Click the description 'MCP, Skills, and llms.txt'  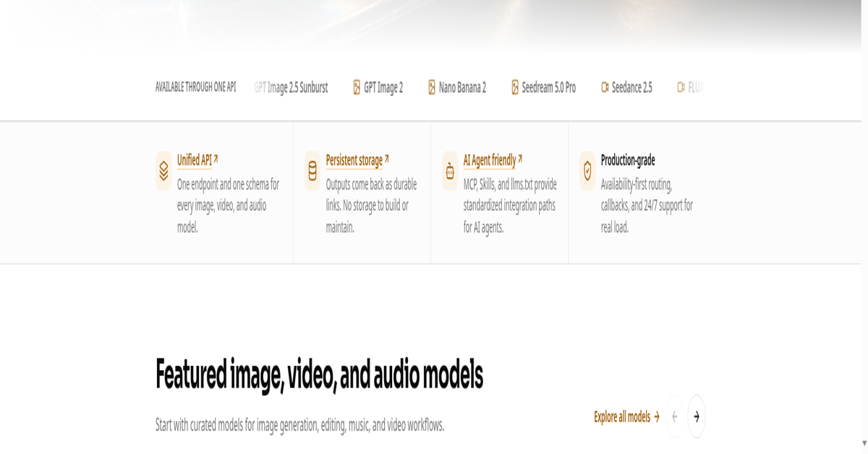[510, 205]
